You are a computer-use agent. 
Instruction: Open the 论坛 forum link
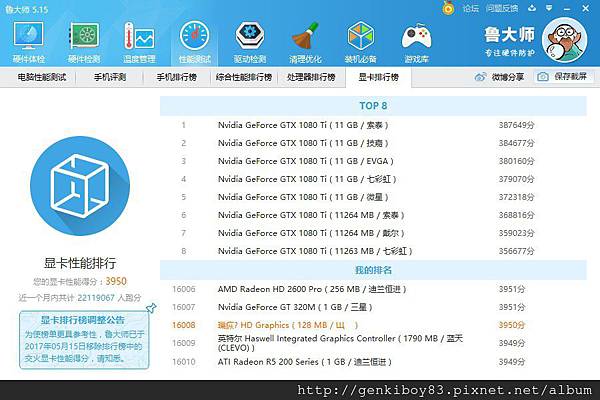[470, 8]
